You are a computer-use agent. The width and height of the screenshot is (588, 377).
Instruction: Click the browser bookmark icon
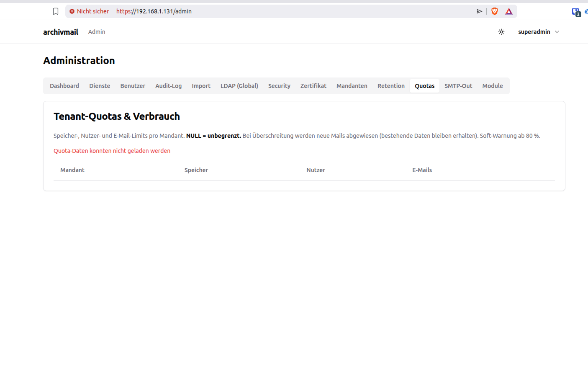56,11
